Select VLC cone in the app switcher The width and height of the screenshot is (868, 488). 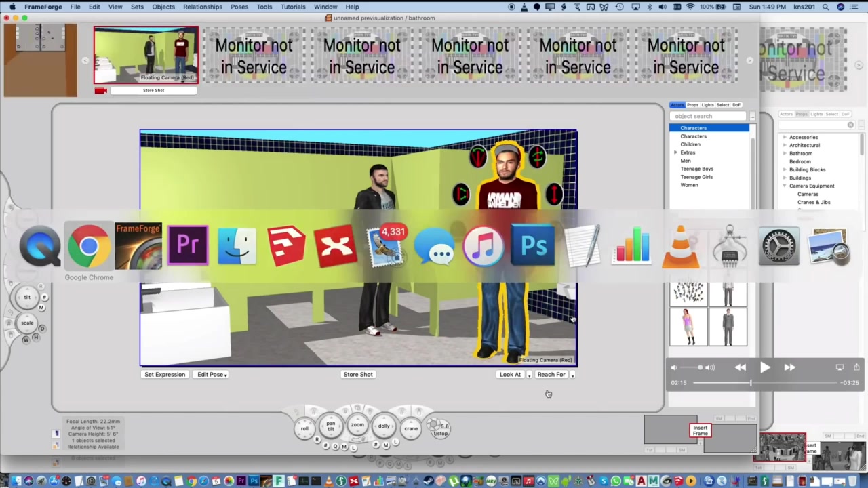point(681,245)
